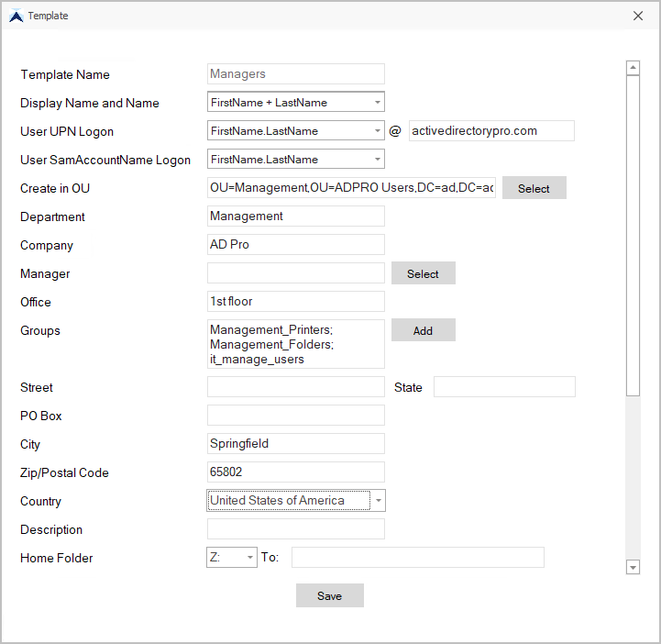Click the Groups list text box
Image resolution: width=661 pixels, height=644 pixels.
coord(295,344)
